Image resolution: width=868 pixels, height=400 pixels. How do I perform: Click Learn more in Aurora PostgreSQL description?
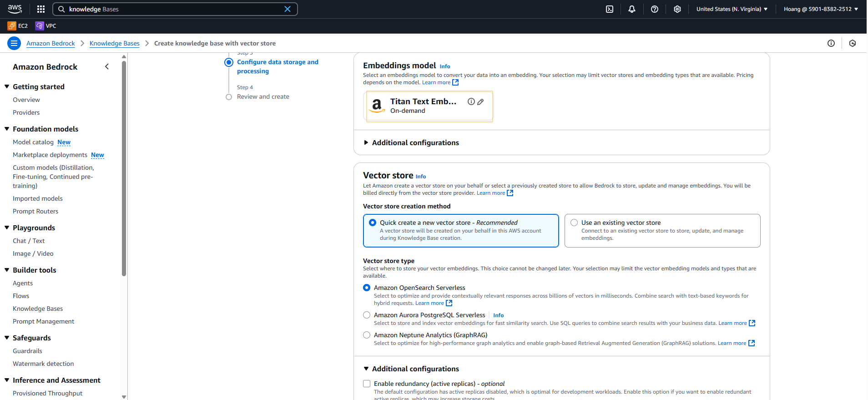732,323
